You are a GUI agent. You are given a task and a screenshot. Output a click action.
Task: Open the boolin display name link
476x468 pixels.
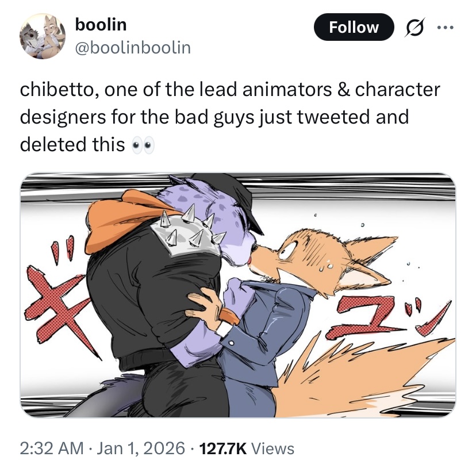[101, 25]
